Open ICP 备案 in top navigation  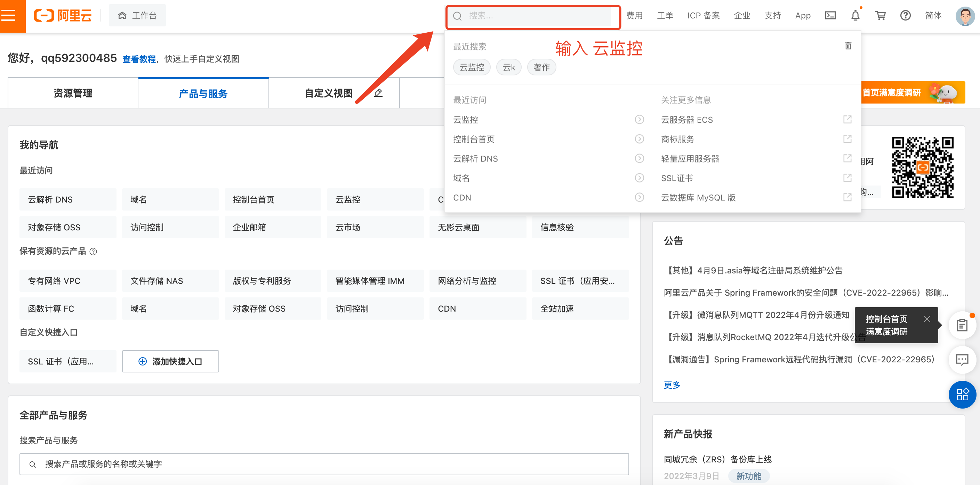tap(704, 16)
